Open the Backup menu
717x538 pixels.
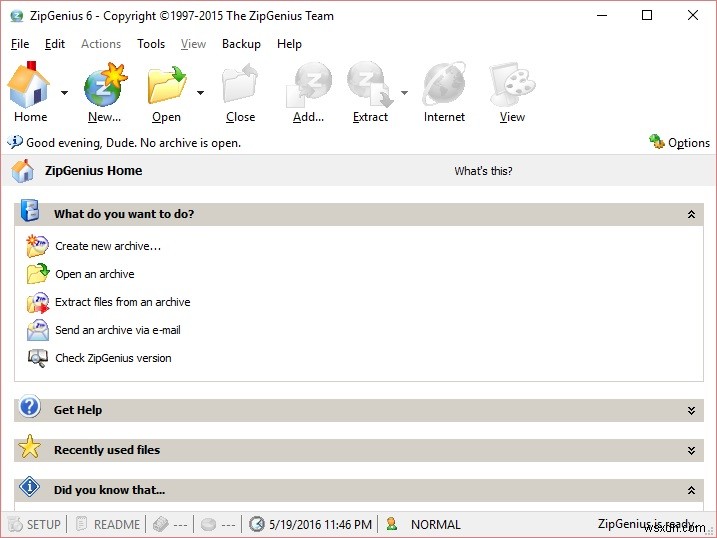(x=241, y=44)
